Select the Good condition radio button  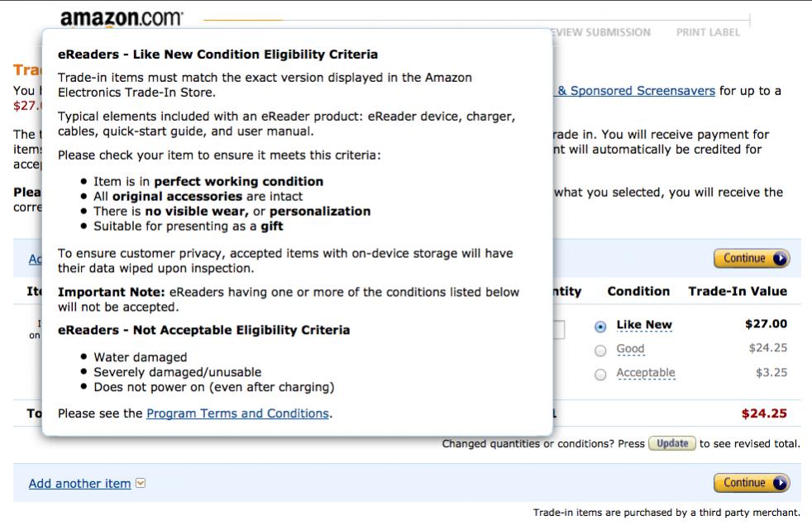600,350
